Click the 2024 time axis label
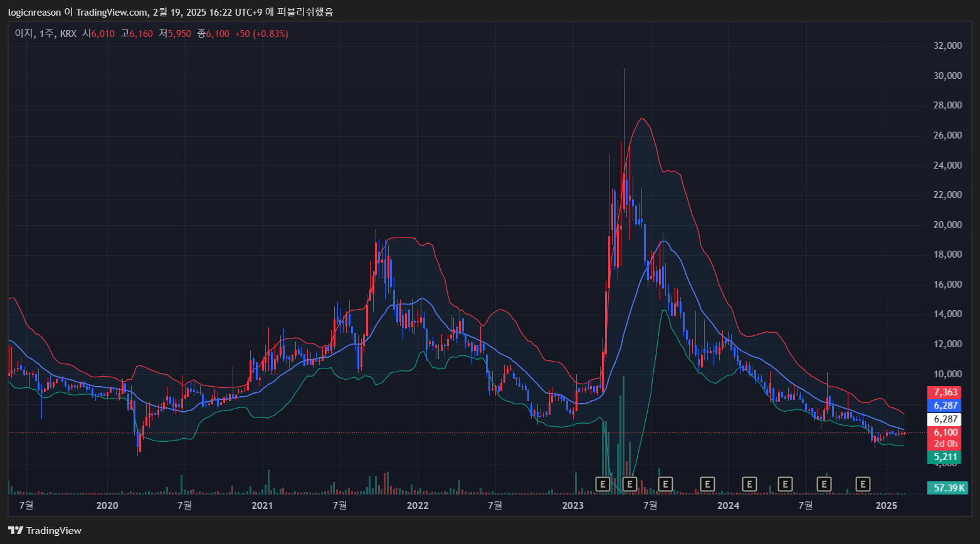This screenshot has height=544, width=980. 728,505
